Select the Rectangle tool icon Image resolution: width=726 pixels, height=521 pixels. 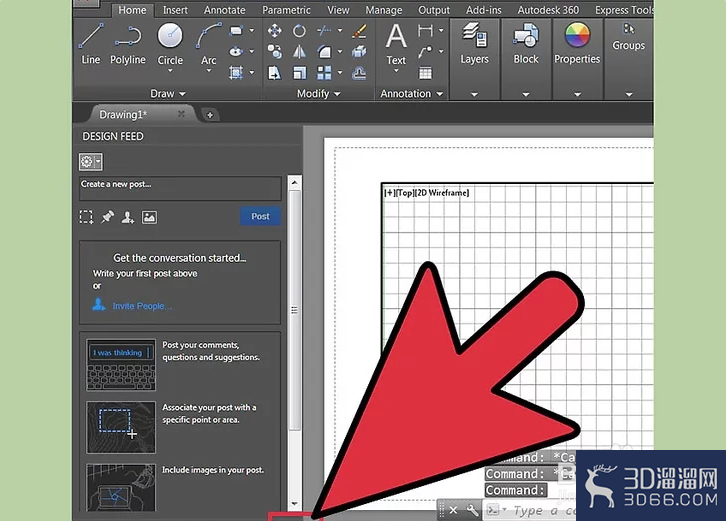(x=236, y=31)
